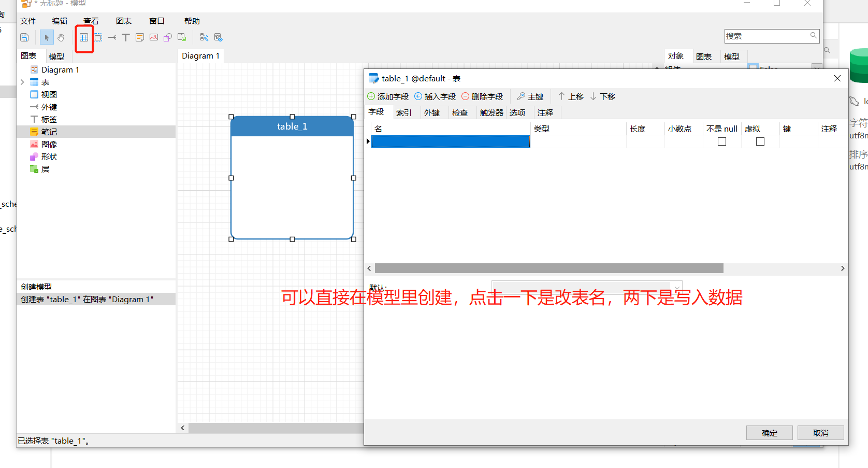Open the 帮助 menu
The image size is (868, 468).
192,21
